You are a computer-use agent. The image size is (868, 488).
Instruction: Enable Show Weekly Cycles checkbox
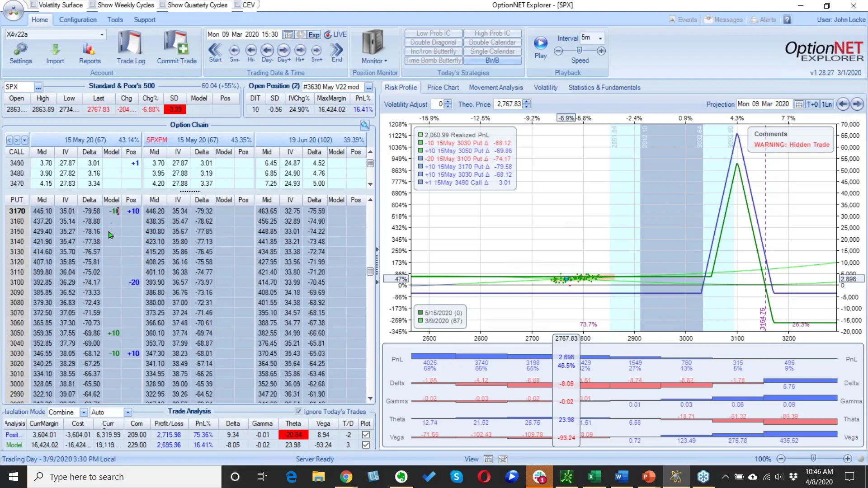92,5
